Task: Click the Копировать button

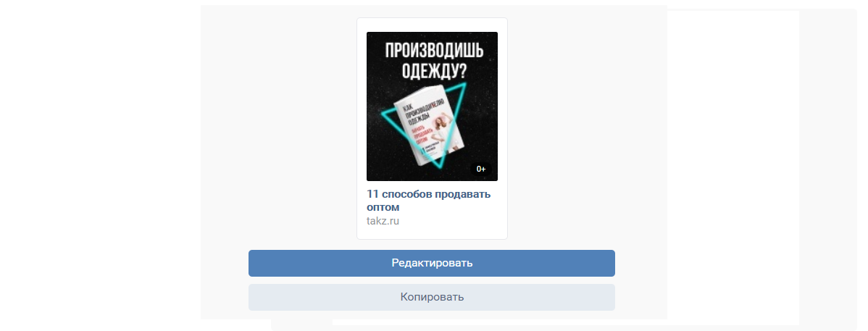Action: coord(431,297)
